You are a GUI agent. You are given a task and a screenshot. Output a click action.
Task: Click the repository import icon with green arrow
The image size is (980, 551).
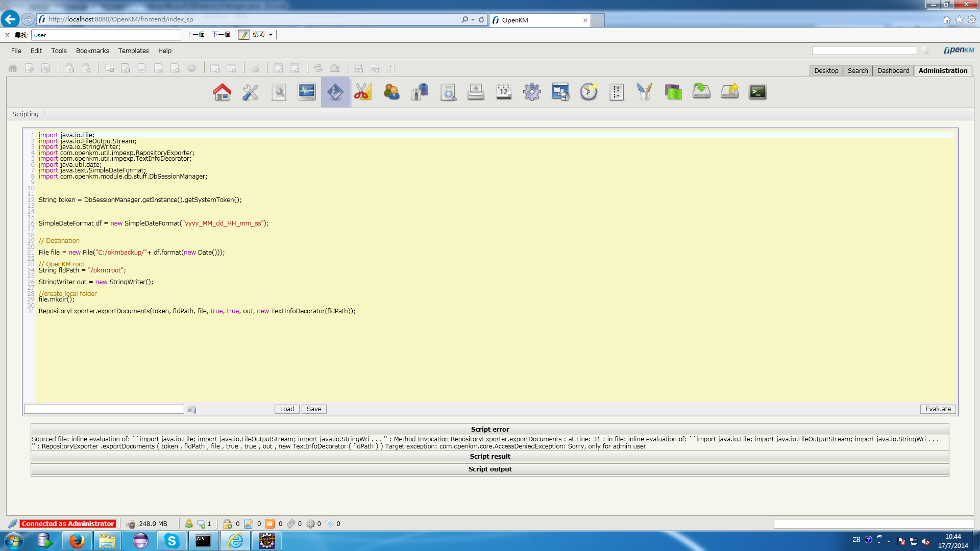click(x=701, y=92)
